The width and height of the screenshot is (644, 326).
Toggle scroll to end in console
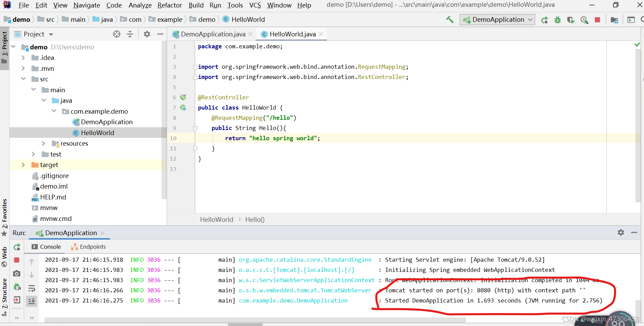pyautogui.click(x=32, y=301)
